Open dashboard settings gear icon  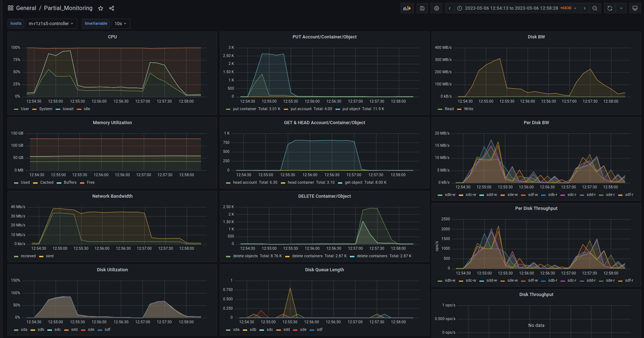pyautogui.click(x=437, y=8)
